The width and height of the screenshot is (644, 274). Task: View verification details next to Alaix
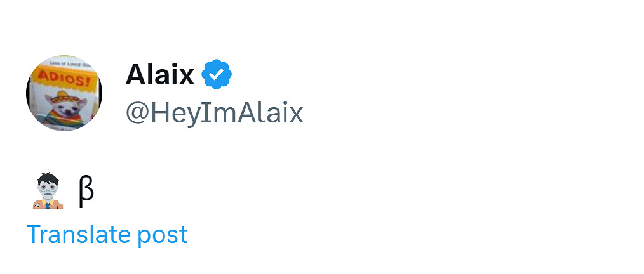[x=217, y=75]
